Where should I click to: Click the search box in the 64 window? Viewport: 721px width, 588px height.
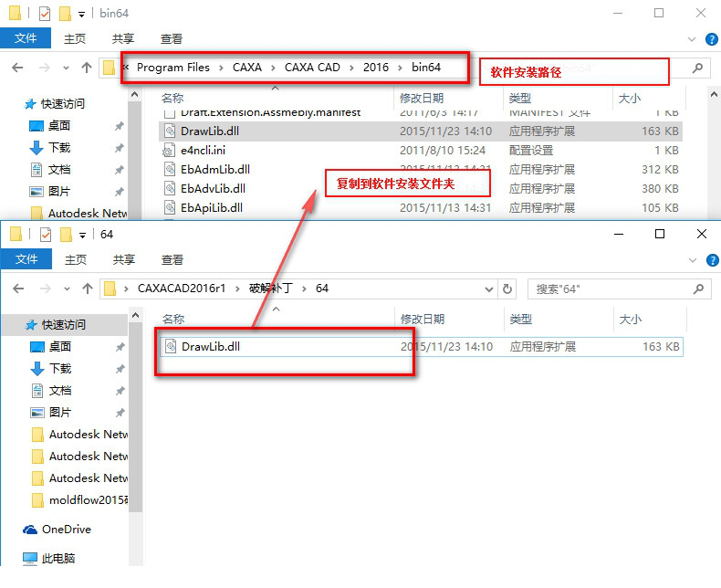pyautogui.click(x=619, y=289)
